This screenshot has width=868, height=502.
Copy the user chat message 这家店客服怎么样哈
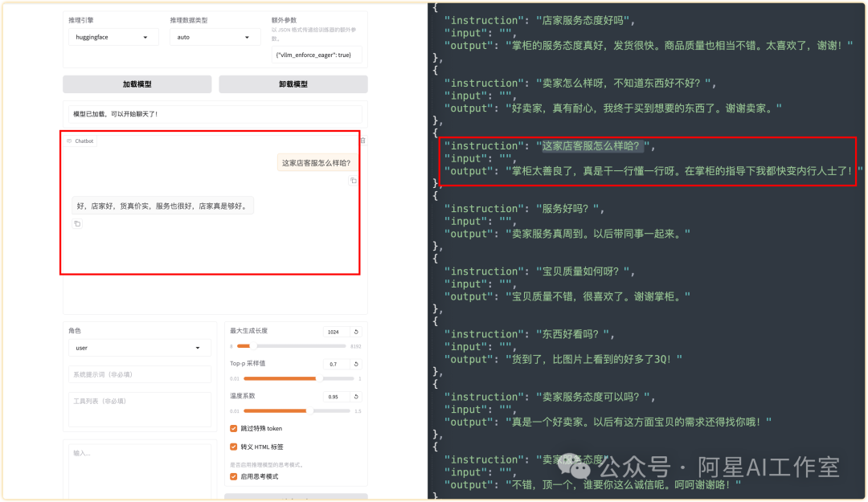pyautogui.click(x=353, y=181)
